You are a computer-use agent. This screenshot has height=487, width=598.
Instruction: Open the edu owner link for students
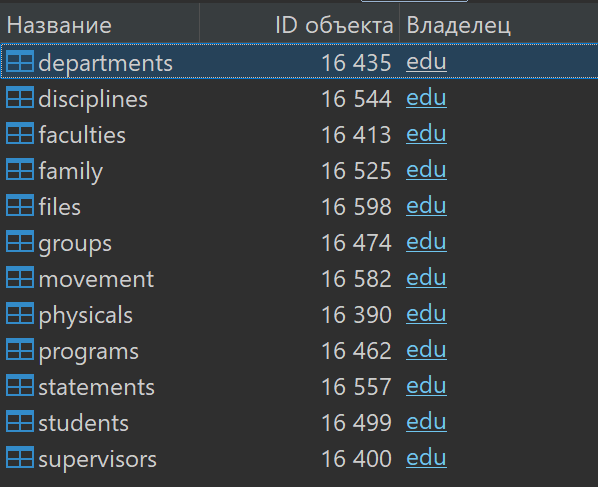click(x=426, y=422)
